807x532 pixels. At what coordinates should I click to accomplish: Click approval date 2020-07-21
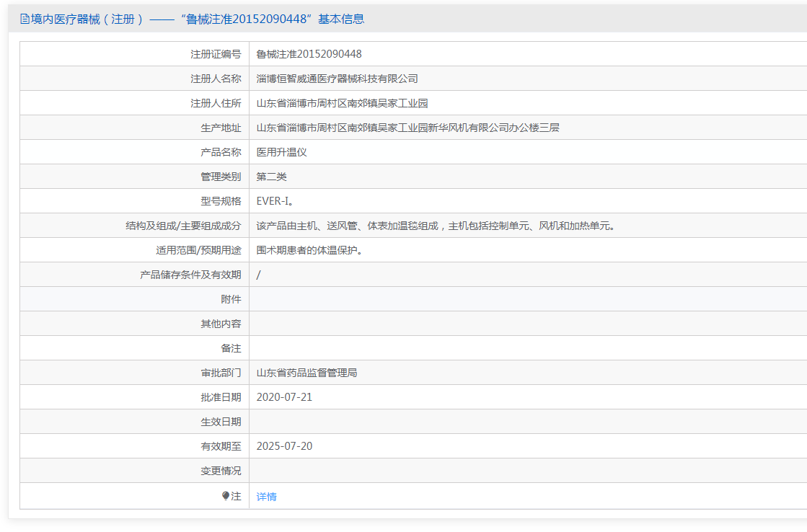[284, 397]
